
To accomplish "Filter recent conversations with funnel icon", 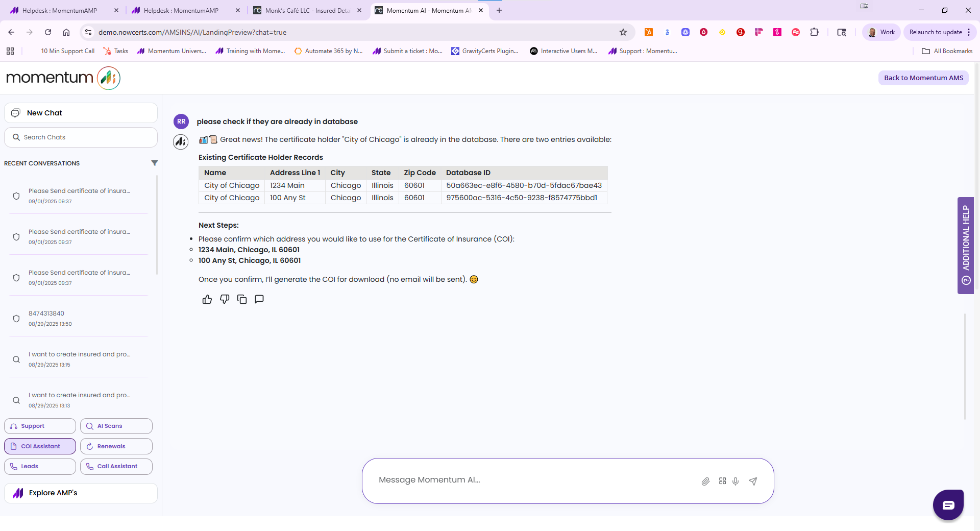I will click(155, 163).
